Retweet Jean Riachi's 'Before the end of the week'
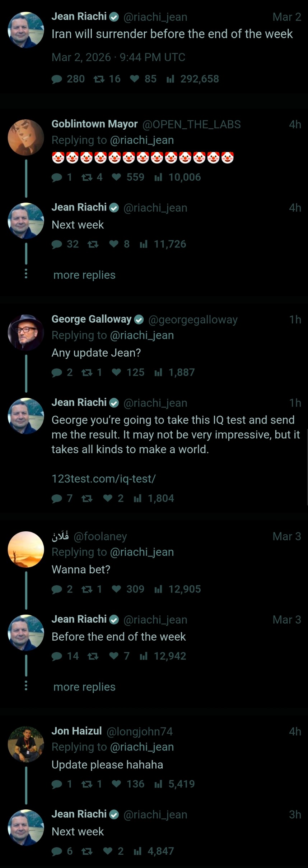The width and height of the screenshot is (308, 868). pos(93,656)
